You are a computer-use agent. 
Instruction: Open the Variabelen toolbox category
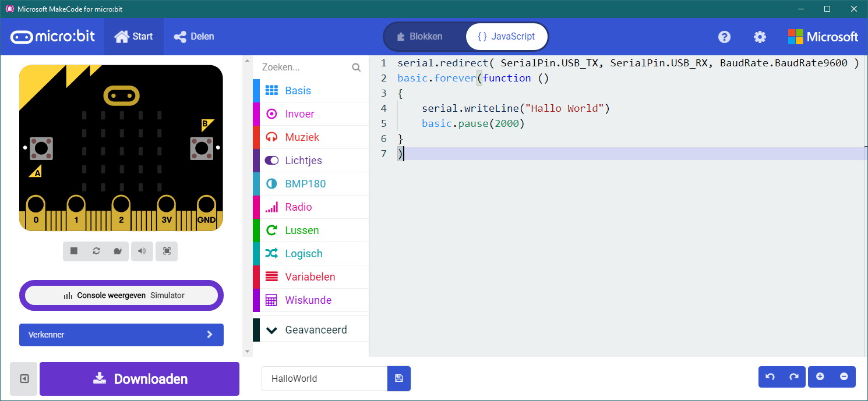310,277
